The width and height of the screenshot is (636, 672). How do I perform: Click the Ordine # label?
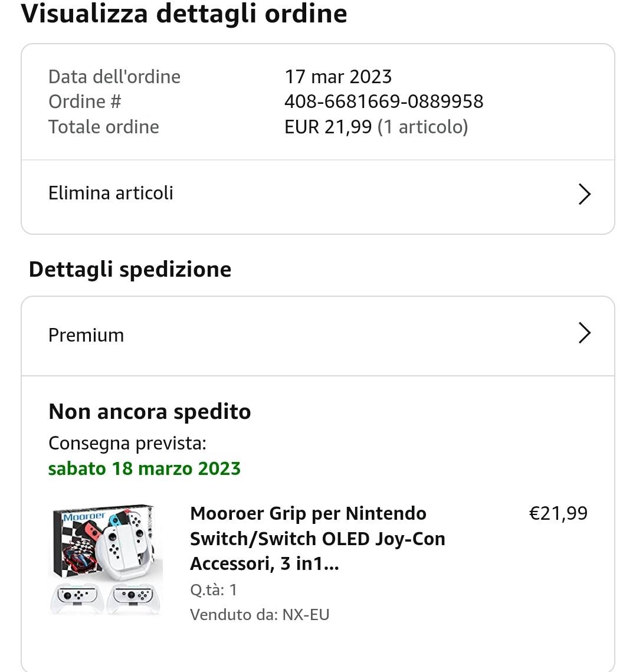coord(84,101)
